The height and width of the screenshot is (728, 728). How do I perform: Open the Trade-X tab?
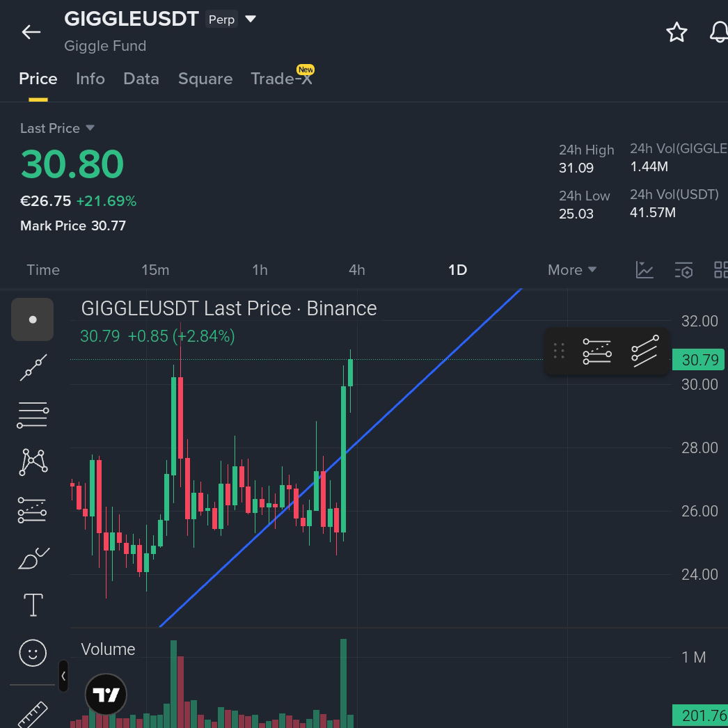pos(281,79)
